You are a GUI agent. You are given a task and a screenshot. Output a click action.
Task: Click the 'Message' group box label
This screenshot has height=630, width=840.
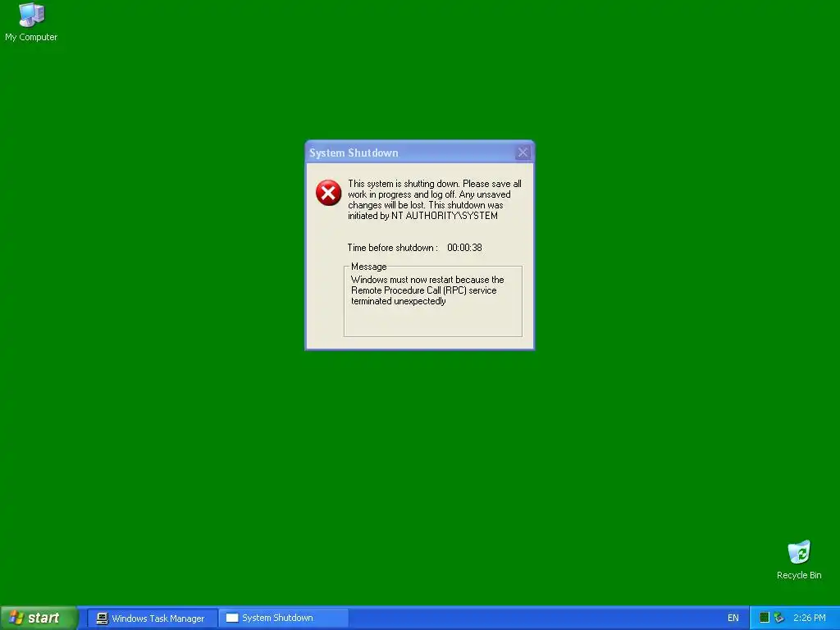[368, 267]
